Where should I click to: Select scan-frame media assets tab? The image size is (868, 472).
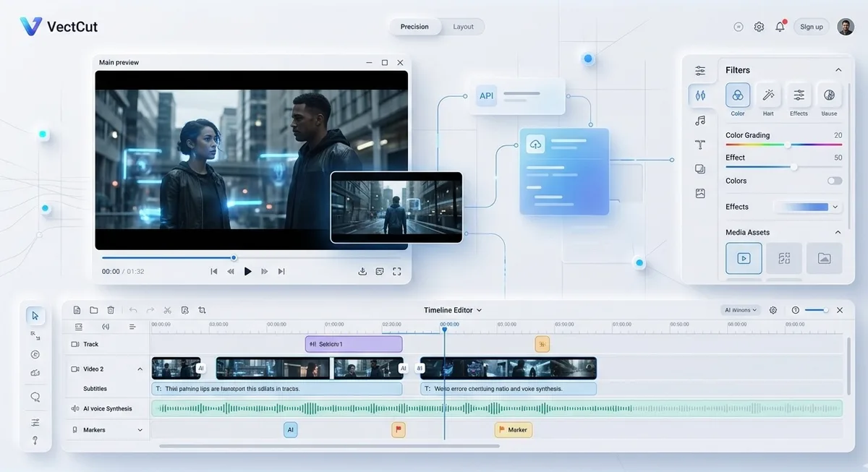coord(784,258)
